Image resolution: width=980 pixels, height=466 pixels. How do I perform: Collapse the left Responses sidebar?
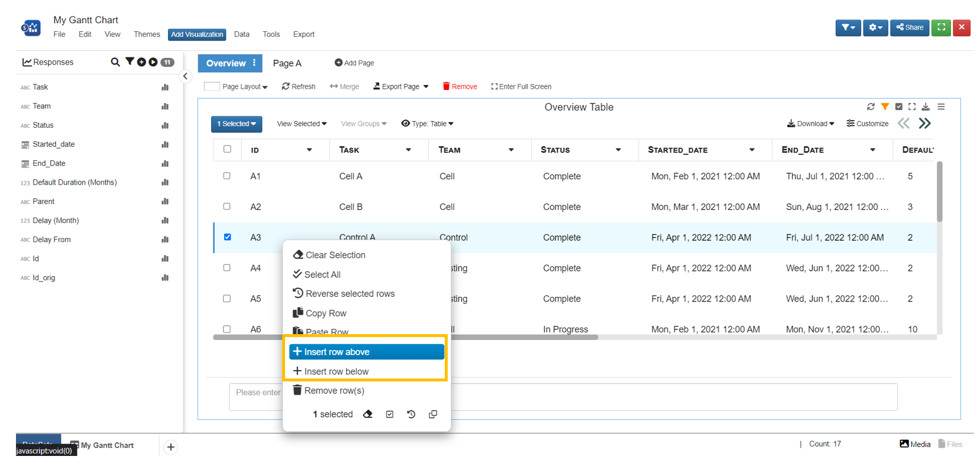coord(186,76)
